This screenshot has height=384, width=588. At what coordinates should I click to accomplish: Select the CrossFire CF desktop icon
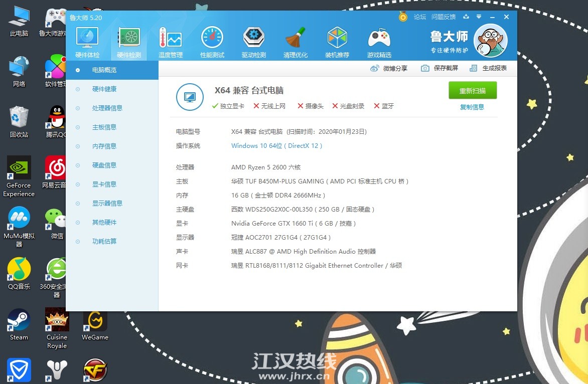tap(95, 370)
